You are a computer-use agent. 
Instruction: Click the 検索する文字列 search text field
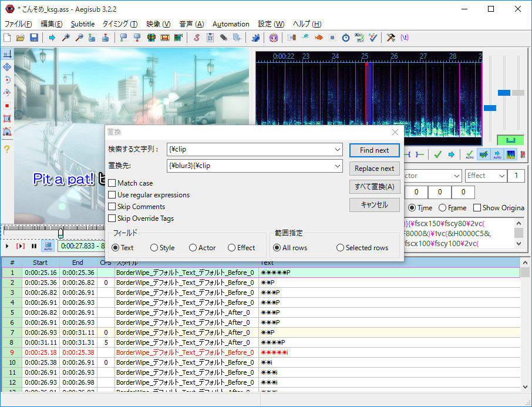click(254, 149)
